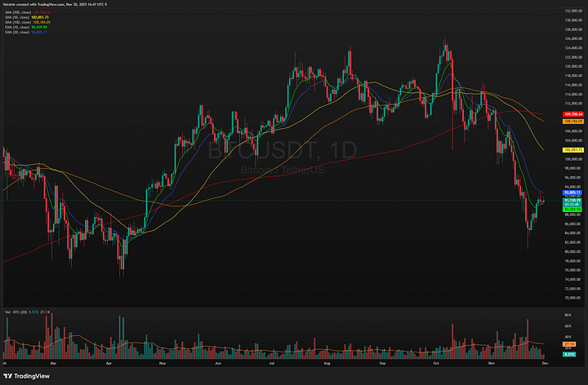The height and width of the screenshot is (385, 588).
Task: Click the teal current price and countdown label on the price axis
Action: click(x=572, y=202)
